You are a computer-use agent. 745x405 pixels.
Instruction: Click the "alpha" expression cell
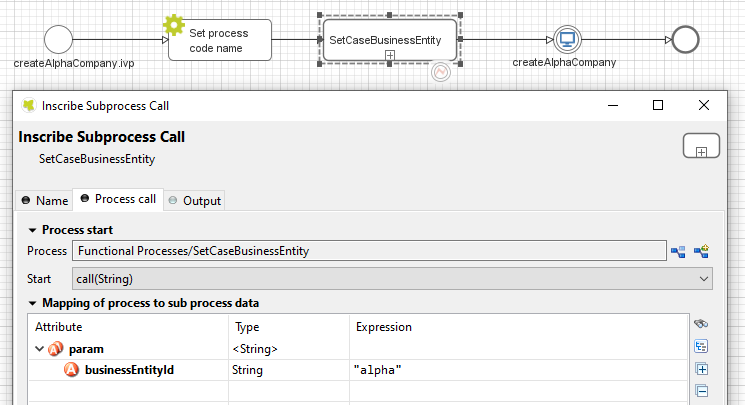coord(519,370)
